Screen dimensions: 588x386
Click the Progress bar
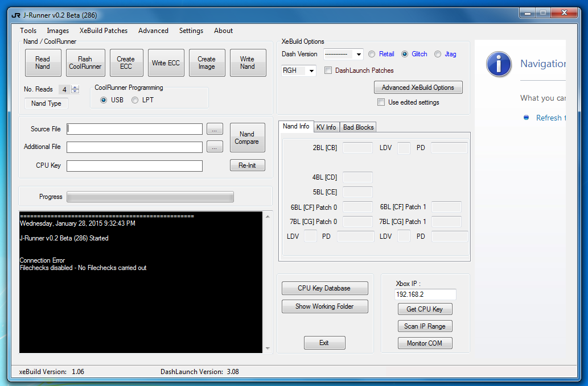point(150,197)
